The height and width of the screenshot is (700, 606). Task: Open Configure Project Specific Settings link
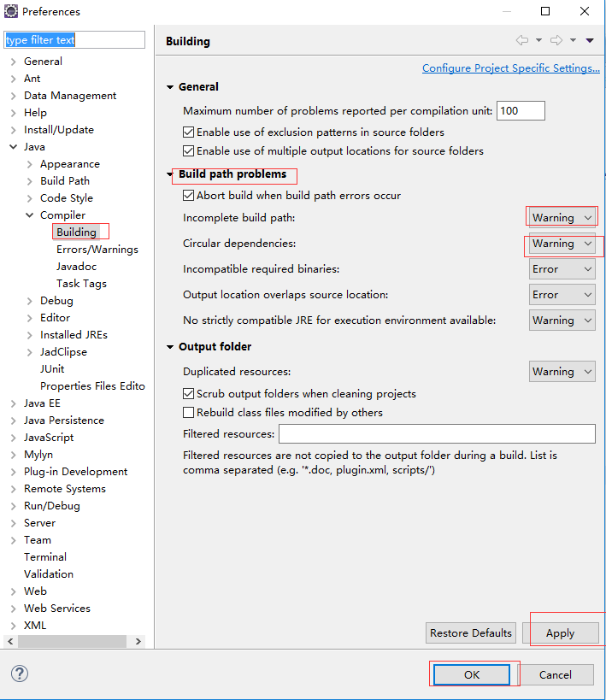pos(511,68)
